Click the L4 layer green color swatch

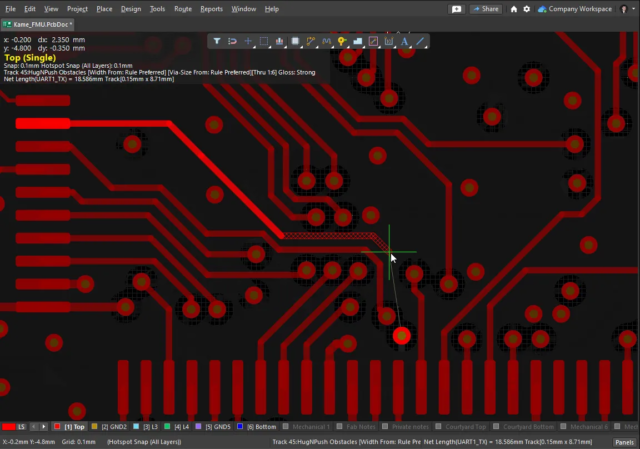167,427
